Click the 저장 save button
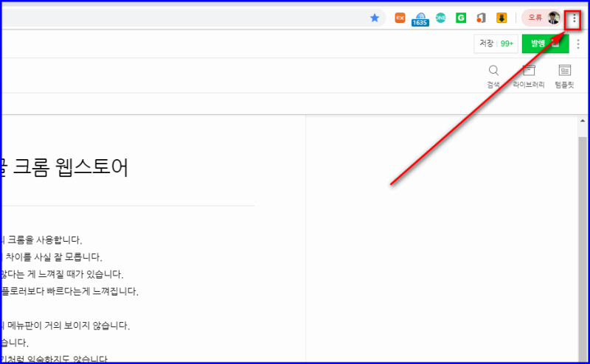The height and width of the screenshot is (364, 590). (x=486, y=43)
